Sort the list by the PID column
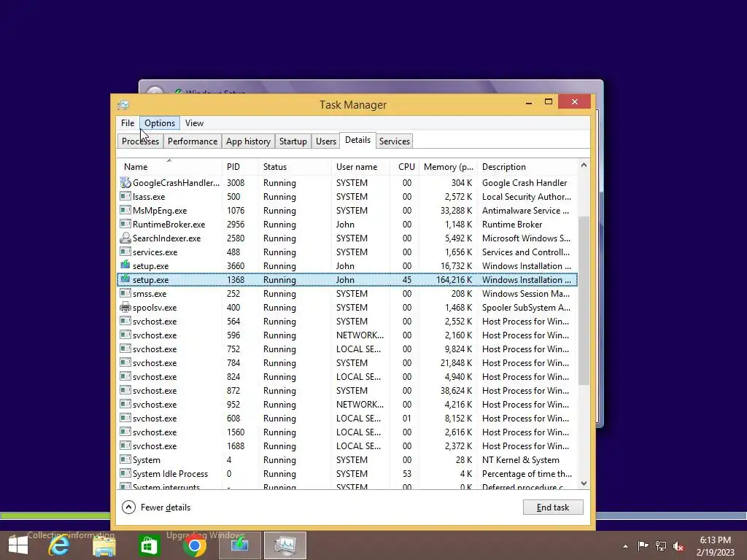Image resolution: width=747 pixels, height=560 pixels. [240, 167]
